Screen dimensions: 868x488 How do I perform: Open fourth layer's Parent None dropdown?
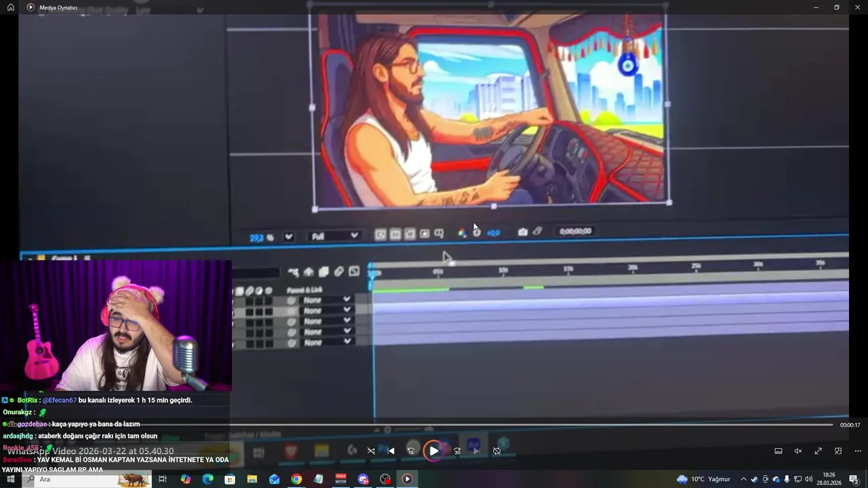tap(326, 331)
